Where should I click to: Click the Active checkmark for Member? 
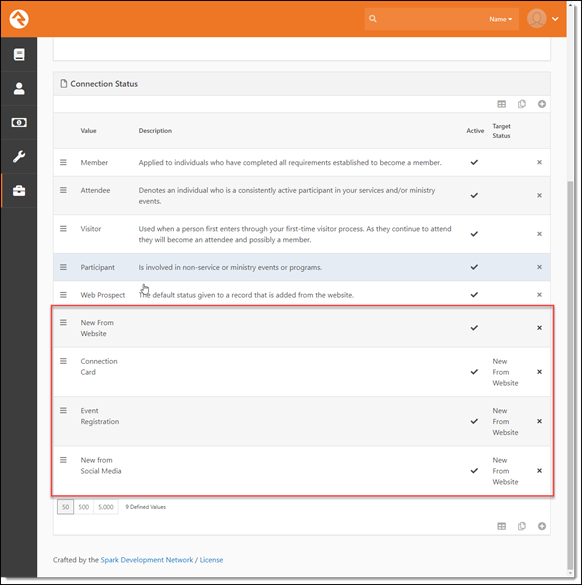coord(474,162)
